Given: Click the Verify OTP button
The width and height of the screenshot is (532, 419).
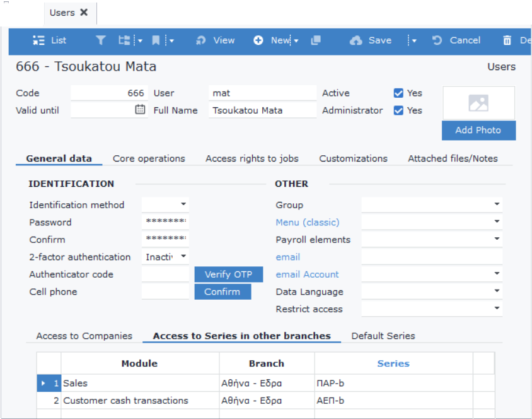Looking at the screenshot, I should coord(229,274).
